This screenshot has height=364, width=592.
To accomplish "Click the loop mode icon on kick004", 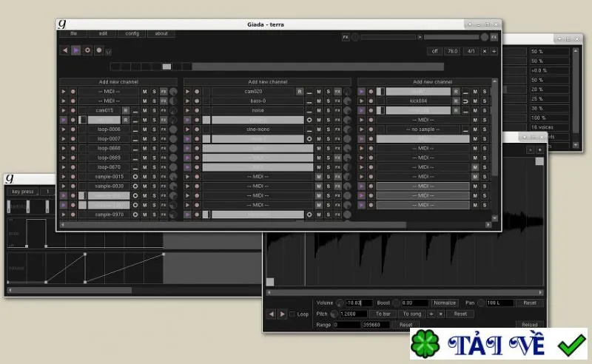I will click(465, 101).
